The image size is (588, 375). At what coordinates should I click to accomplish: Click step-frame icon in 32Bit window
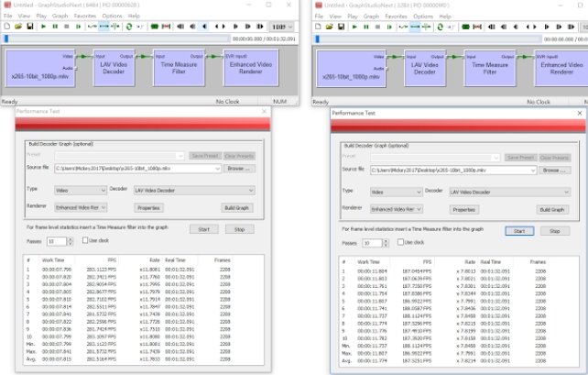coord(389,27)
